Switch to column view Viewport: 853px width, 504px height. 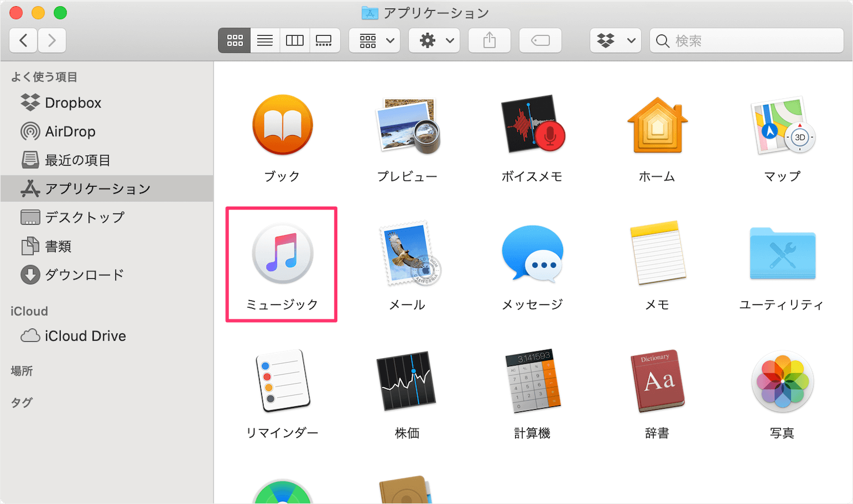(295, 40)
